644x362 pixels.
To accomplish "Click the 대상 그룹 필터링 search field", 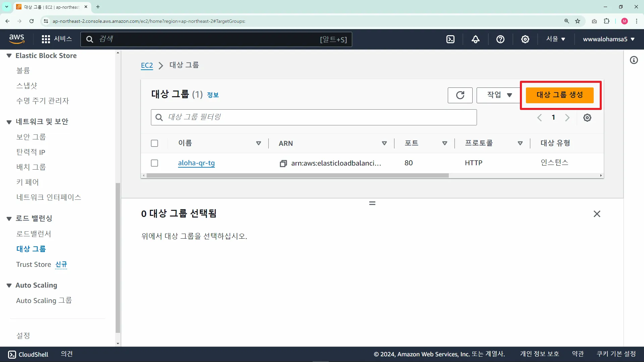I will coord(314,117).
